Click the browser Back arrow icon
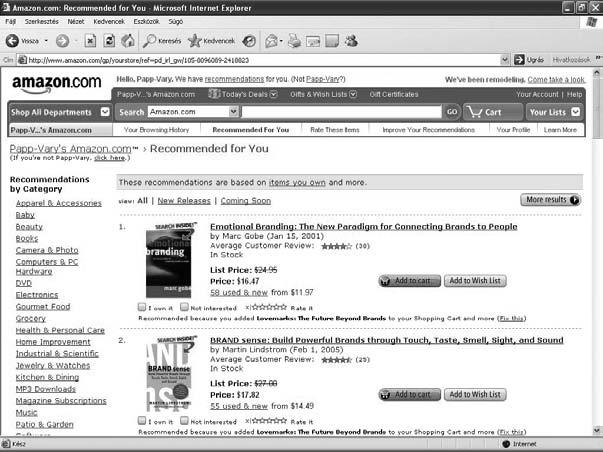Viewport: 603px width, 452px height. 12,40
